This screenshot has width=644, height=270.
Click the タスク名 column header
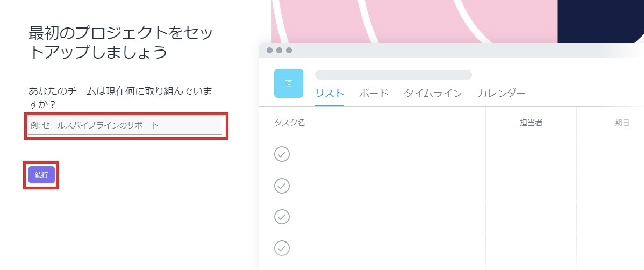tap(290, 123)
